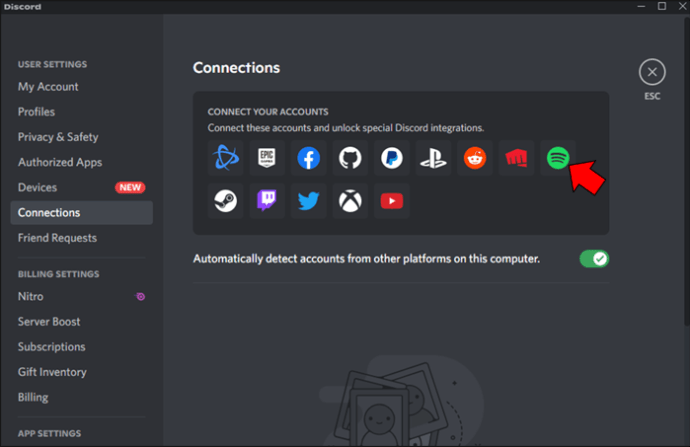Click the NEW badge beside Devices
This screenshot has height=447, width=690.
tap(130, 187)
